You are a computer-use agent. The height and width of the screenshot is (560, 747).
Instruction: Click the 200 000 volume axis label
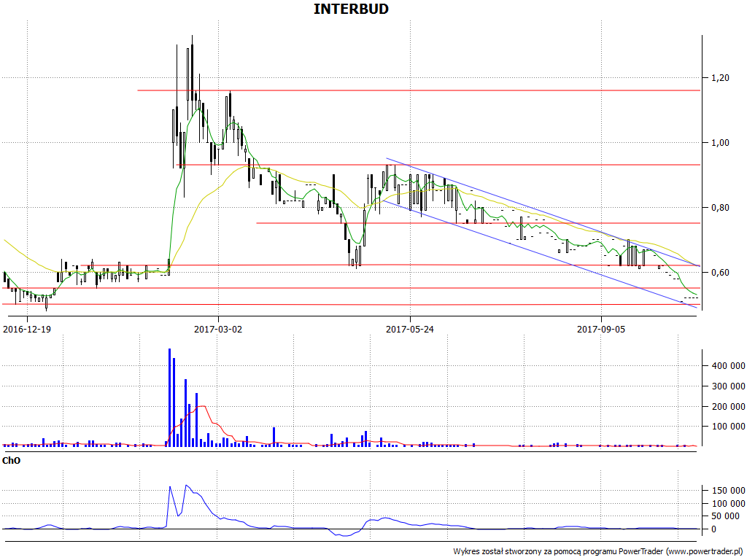(729, 406)
